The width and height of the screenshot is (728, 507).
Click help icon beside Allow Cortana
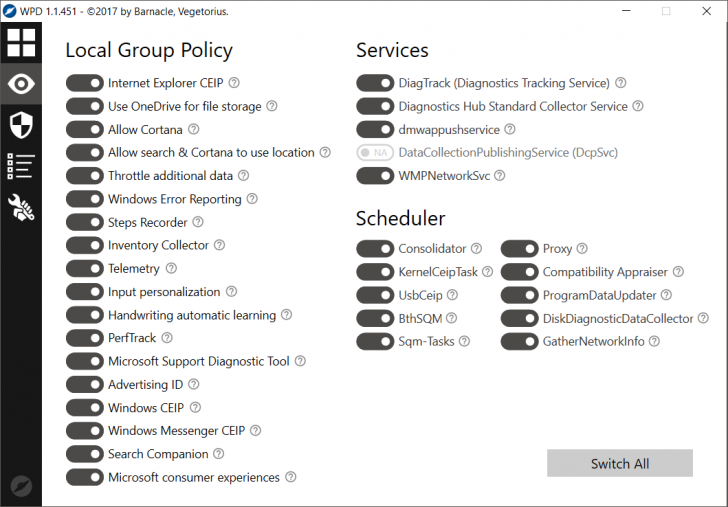pos(194,129)
